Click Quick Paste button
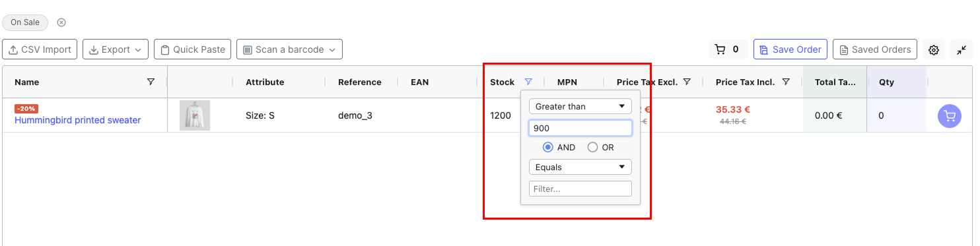The width and height of the screenshot is (980, 246). click(x=193, y=49)
